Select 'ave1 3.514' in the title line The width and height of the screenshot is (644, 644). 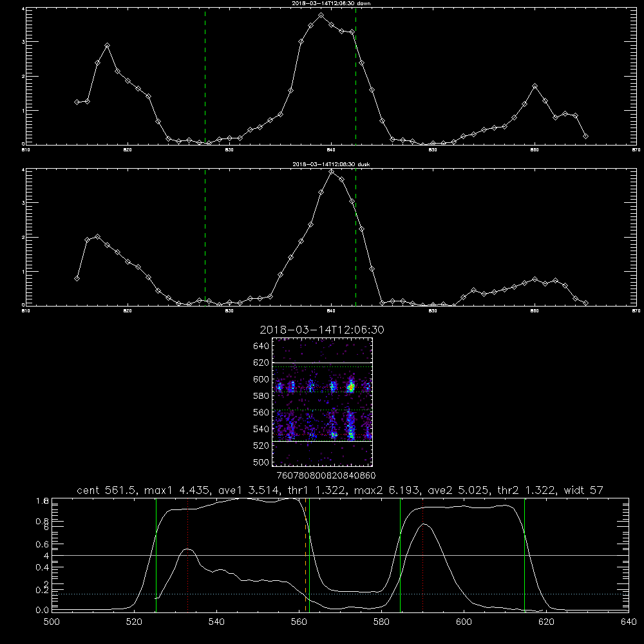pos(249,490)
